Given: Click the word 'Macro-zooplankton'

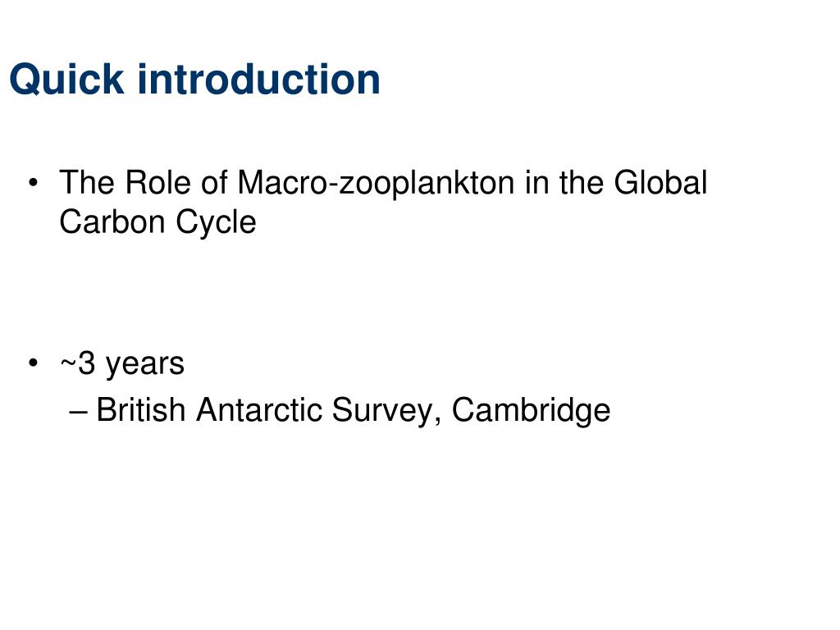Looking at the screenshot, I should click(376, 183).
